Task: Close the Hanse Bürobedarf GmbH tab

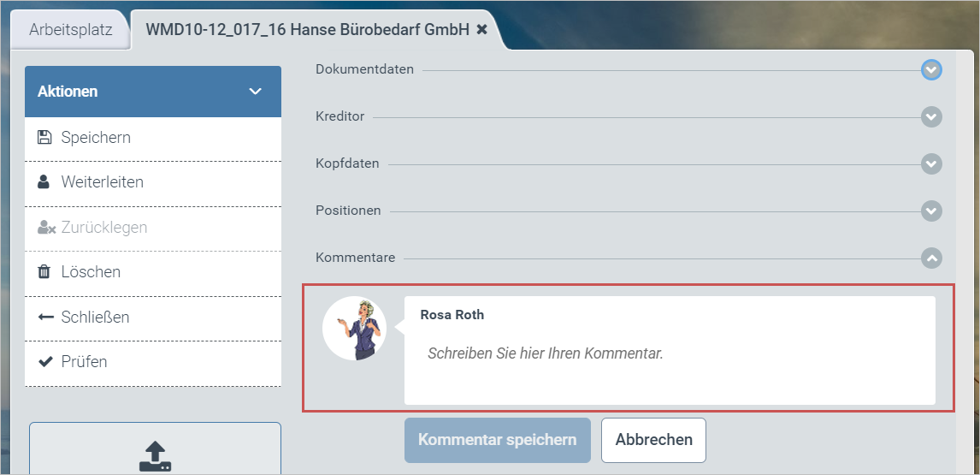Action: [482, 29]
